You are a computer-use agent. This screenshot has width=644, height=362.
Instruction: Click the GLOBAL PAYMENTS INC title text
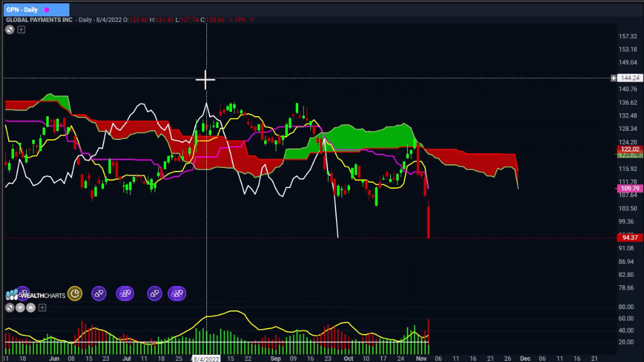tap(39, 19)
